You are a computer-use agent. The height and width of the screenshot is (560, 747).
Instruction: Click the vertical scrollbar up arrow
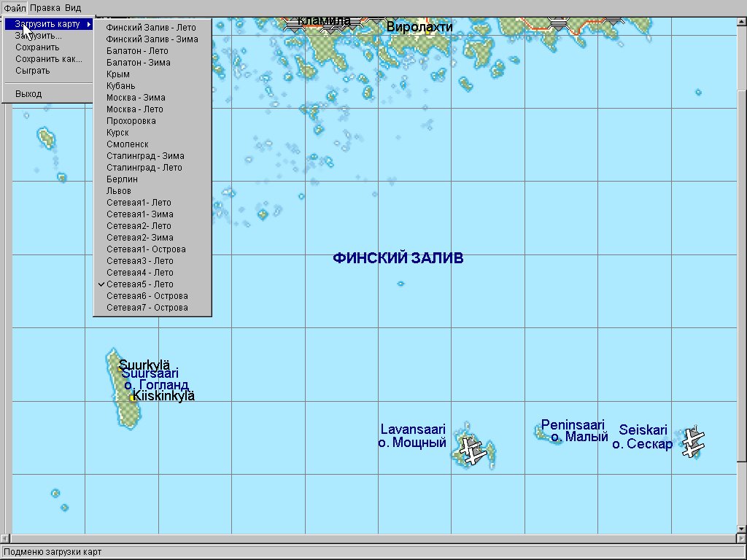(742, 22)
